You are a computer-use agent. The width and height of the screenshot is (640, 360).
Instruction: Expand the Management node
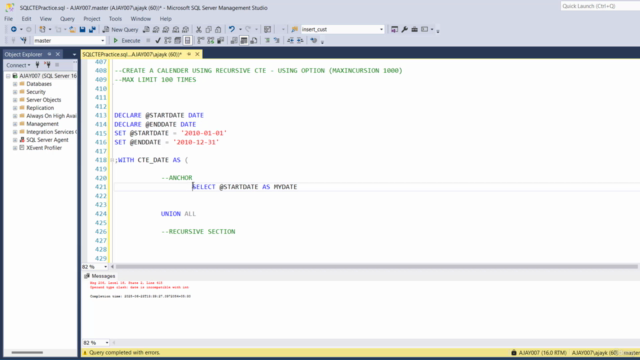pos(15,124)
